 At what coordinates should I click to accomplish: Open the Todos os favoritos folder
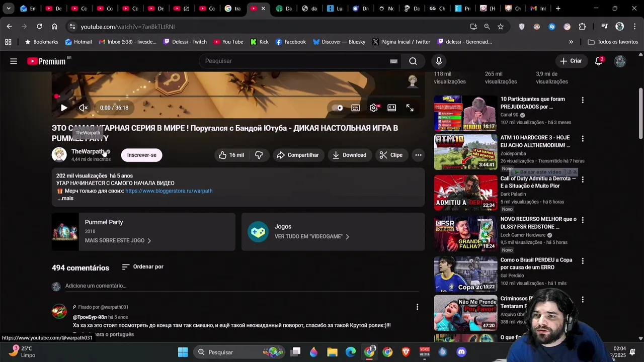[613, 42]
